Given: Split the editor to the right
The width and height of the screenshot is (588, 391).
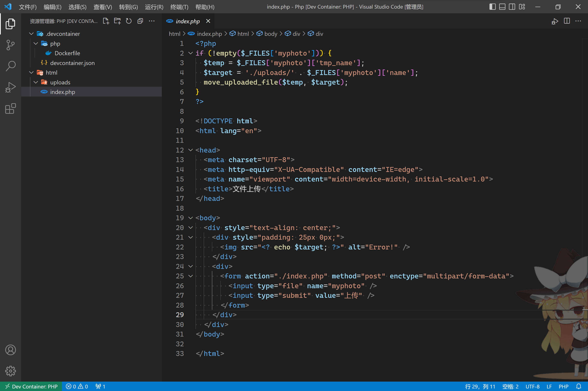Looking at the screenshot, I should (566, 21).
